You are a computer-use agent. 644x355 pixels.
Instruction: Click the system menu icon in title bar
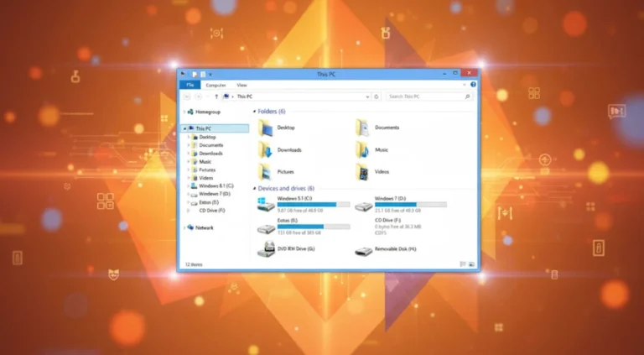(183, 75)
